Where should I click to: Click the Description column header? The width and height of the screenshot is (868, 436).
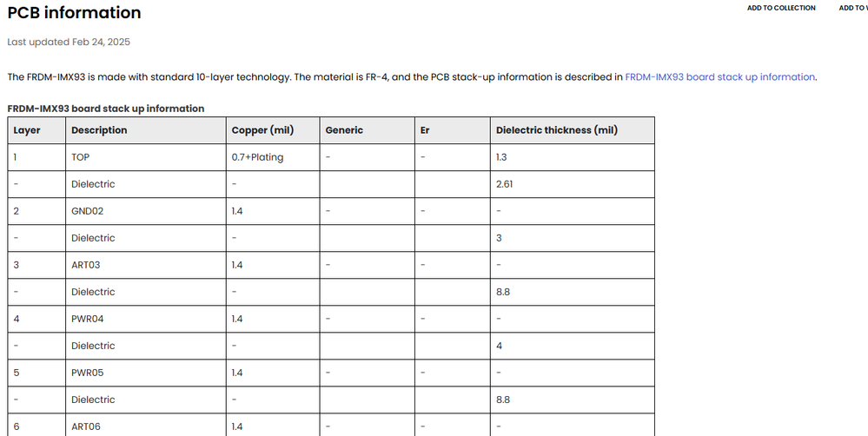click(146, 130)
